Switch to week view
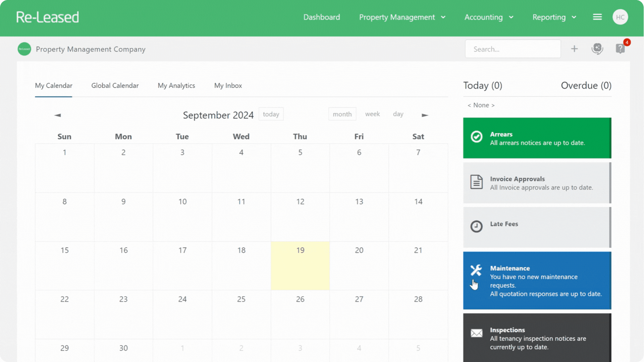Image resolution: width=644 pixels, height=362 pixels. pos(372,114)
